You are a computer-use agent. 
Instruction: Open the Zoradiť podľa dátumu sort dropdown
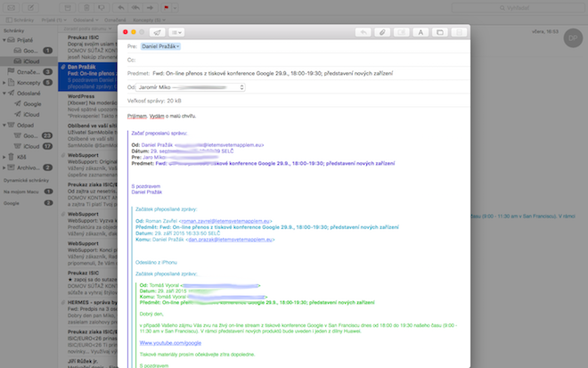point(87,29)
